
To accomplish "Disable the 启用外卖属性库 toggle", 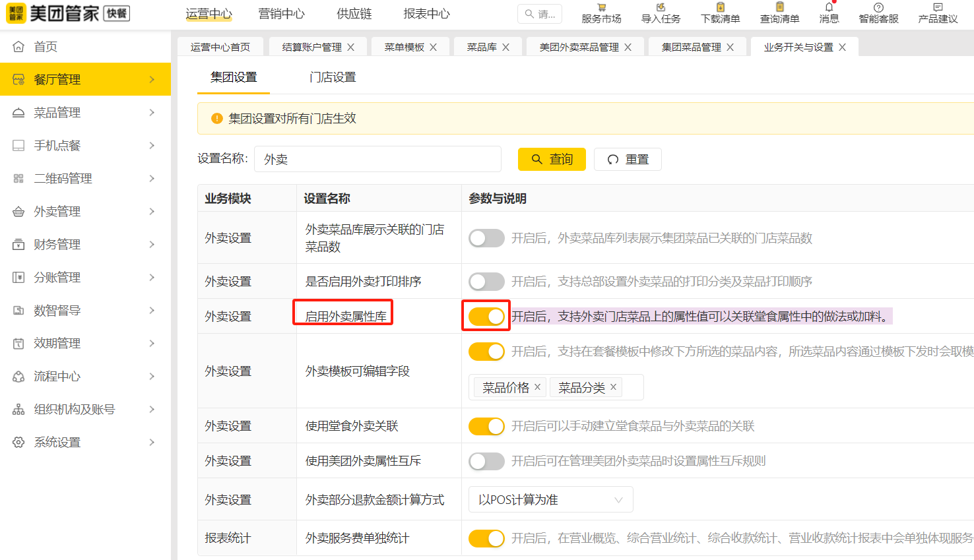I will 486,317.
